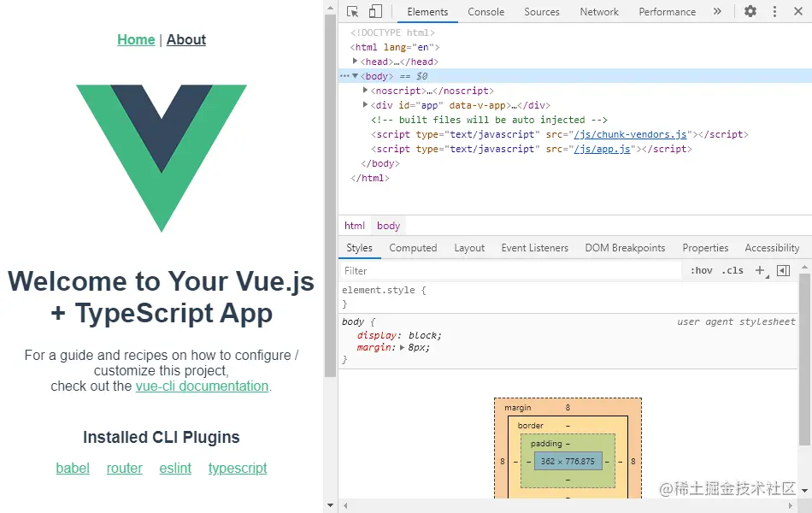The width and height of the screenshot is (812, 513).
Task: Select the closing </body> tag line
Action: [x=380, y=163]
